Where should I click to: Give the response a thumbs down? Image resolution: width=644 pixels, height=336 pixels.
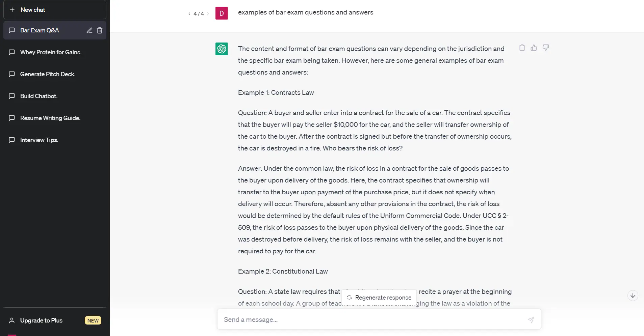pos(546,48)
